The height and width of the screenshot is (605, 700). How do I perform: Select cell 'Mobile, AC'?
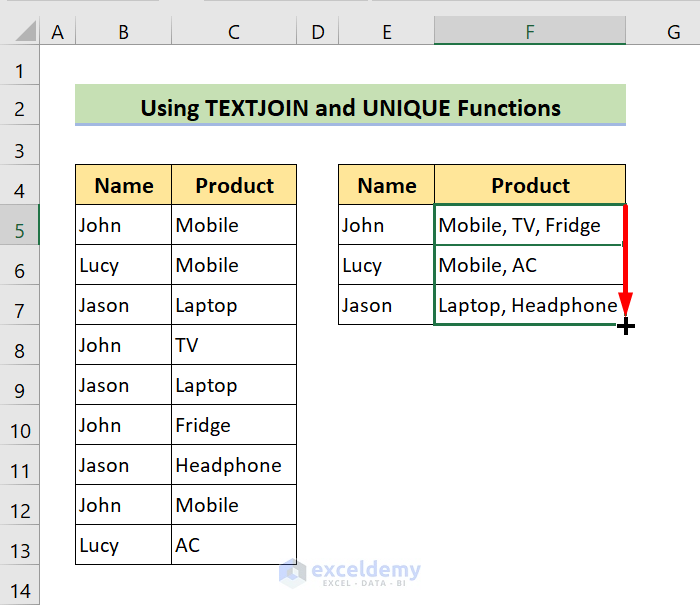pos(530,265)
